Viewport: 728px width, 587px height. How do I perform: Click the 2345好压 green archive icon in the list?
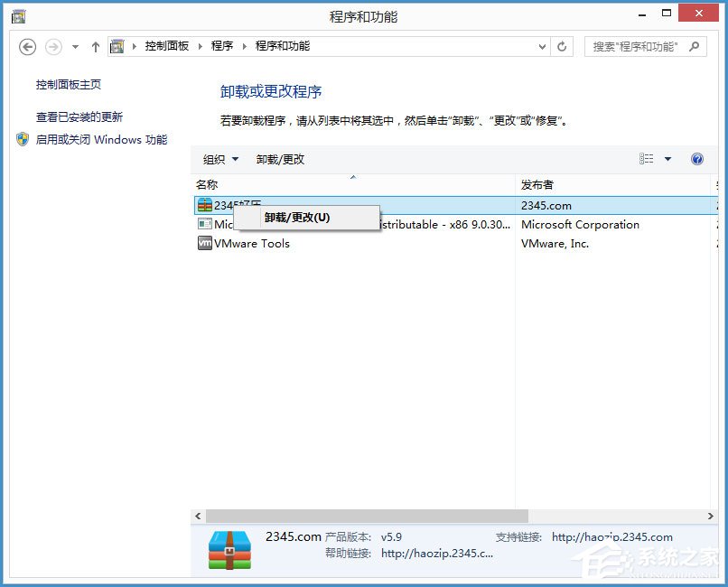pos(206,205)
